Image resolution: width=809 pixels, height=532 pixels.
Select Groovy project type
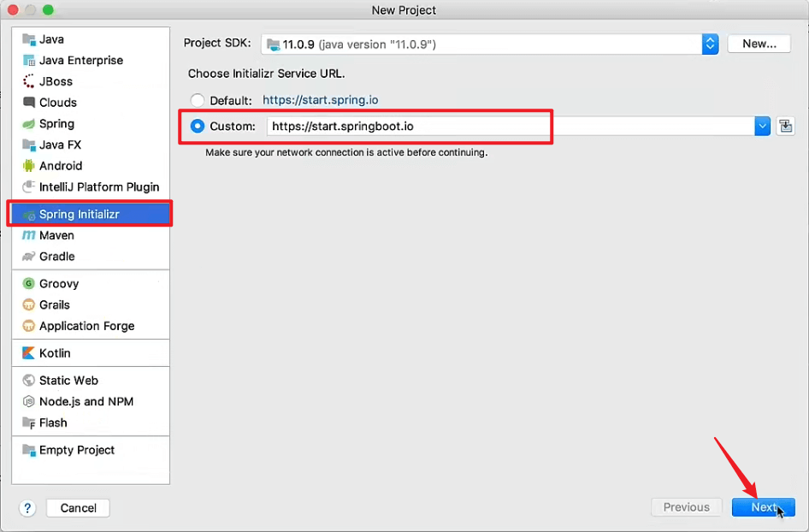[91, 283]
